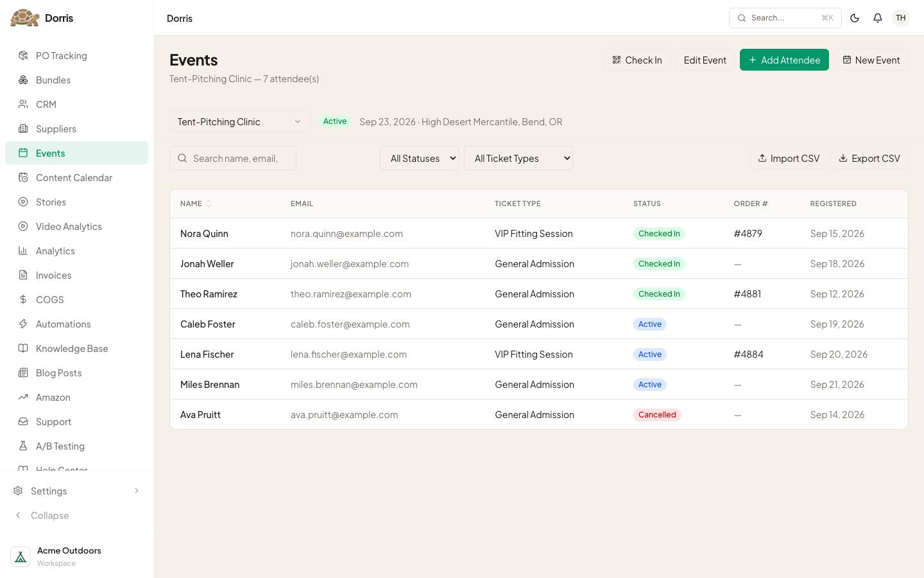Click the Check In button

[x=637, y=60]
